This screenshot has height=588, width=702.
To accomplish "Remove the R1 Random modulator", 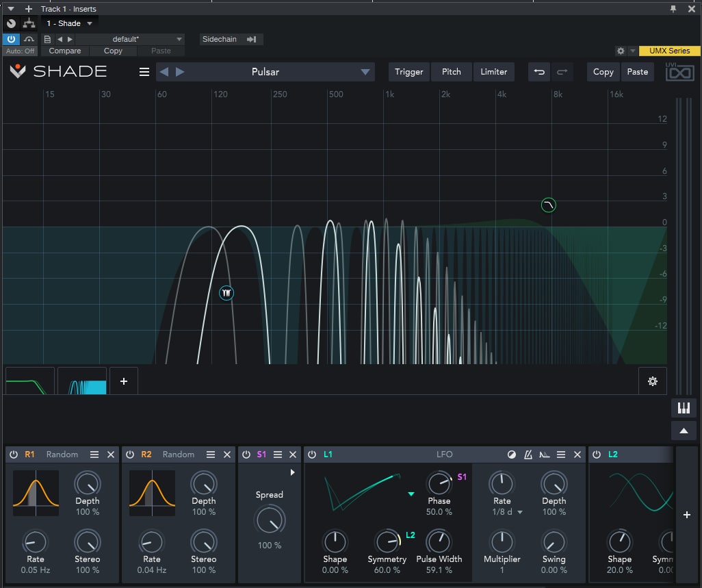I will pos(111,455).
